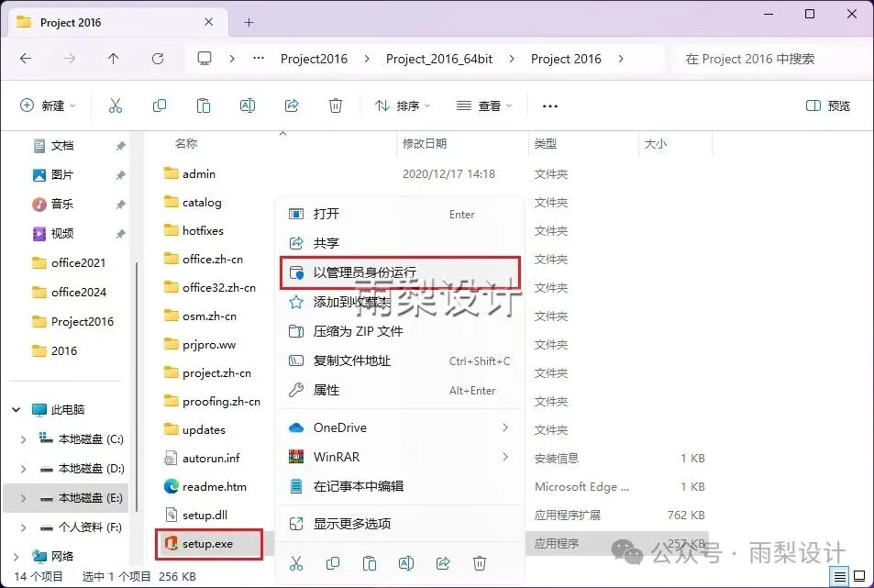Select the prjpro.ww folder

pyautogui.click(x=200, y=344)
